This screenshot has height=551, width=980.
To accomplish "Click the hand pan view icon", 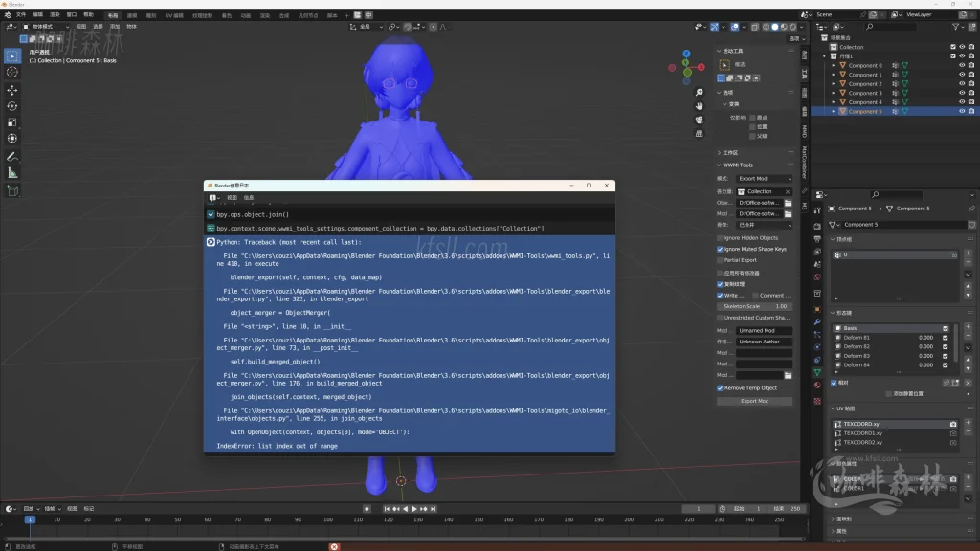I will tap(700, 106).
